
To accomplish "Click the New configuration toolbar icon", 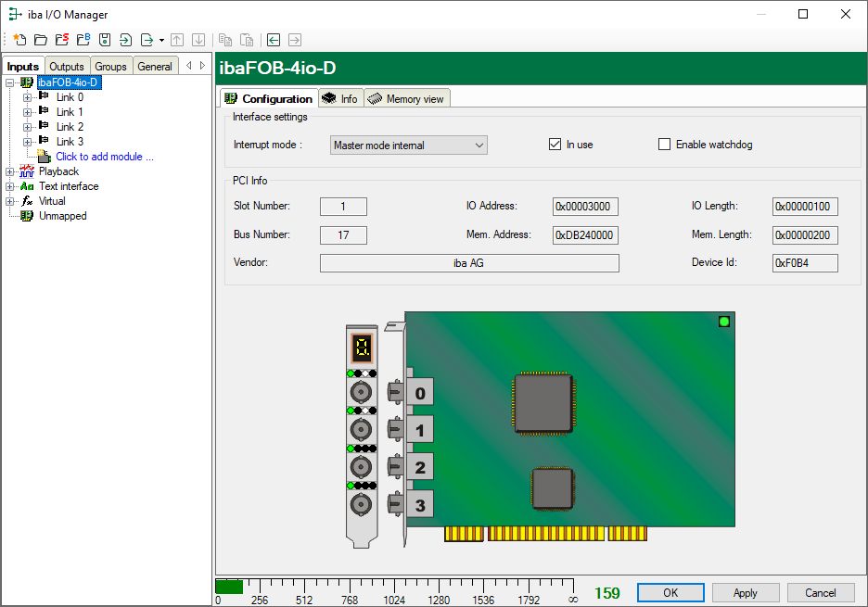I will (x=19, y=40).
